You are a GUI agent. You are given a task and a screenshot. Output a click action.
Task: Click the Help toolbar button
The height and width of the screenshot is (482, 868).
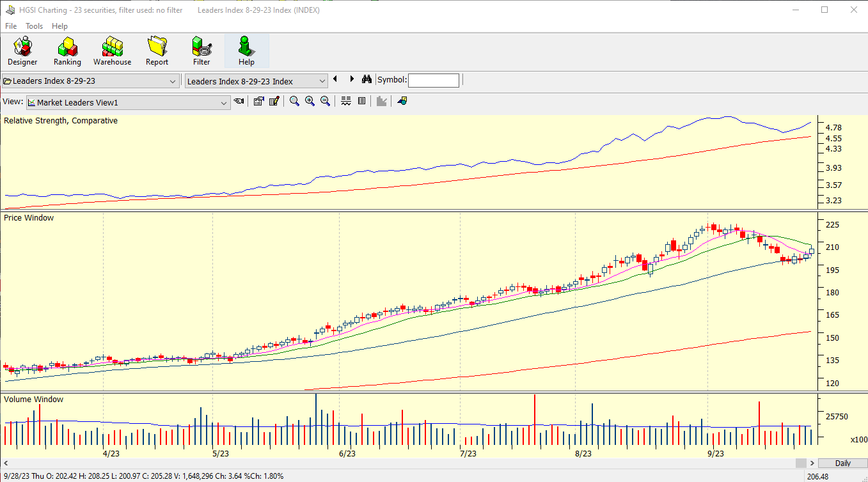[246, 51]
